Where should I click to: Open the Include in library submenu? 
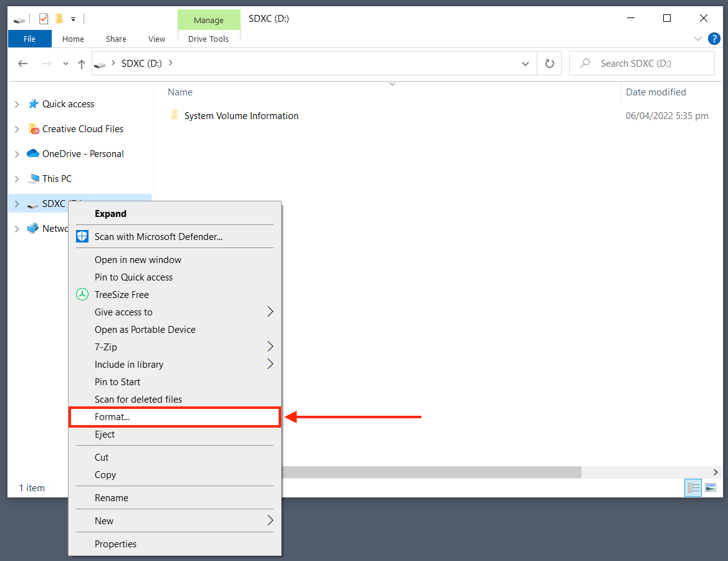[x=175, y=365]
